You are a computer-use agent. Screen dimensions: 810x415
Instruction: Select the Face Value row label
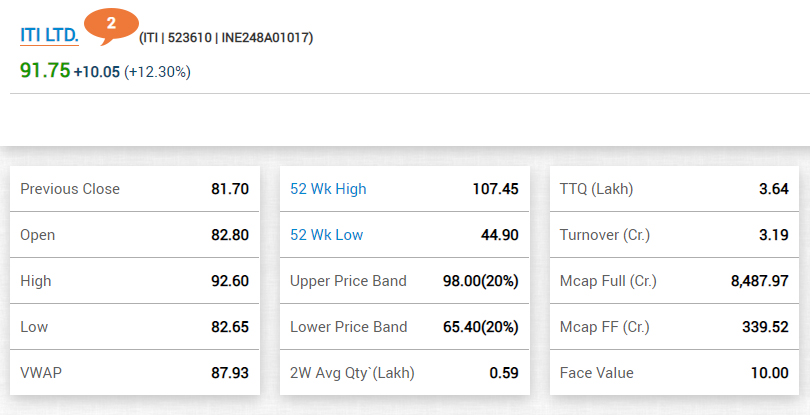(597, 373)
